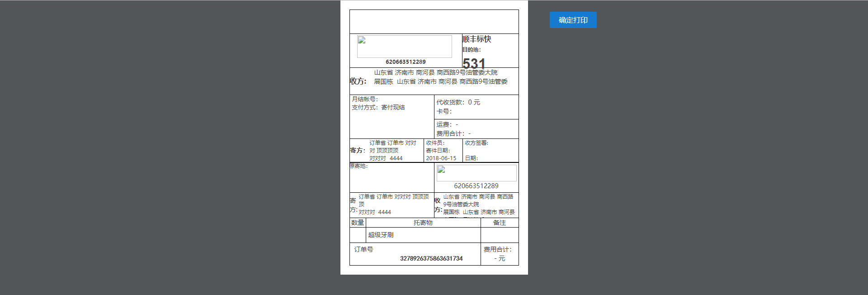Click the large bold 收方: label
Screen dimensions: 868x295
358,81
